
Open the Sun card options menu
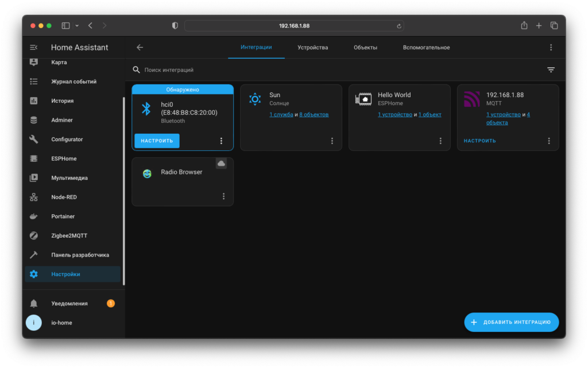tap(332, 141)
